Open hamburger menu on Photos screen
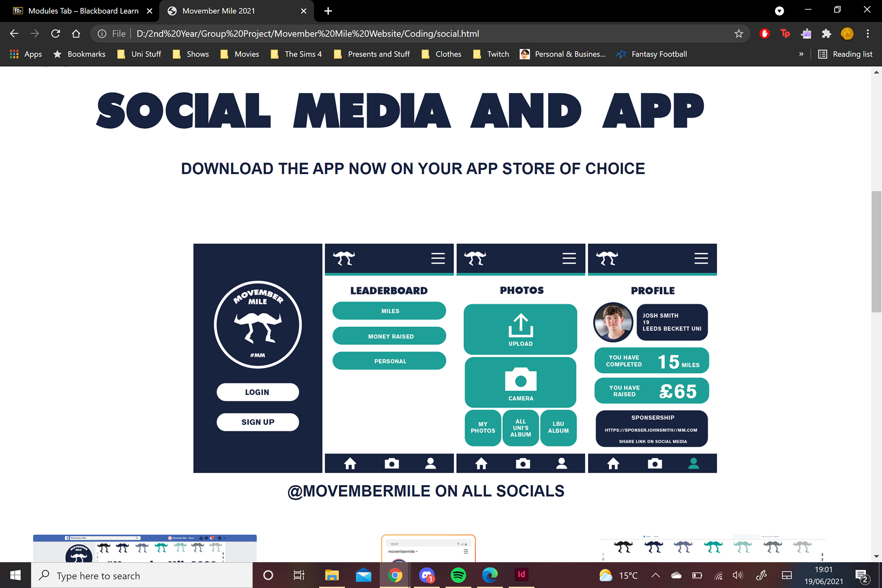Image resolution: width=882 pixels, height=588 pixels. (569, 259)
